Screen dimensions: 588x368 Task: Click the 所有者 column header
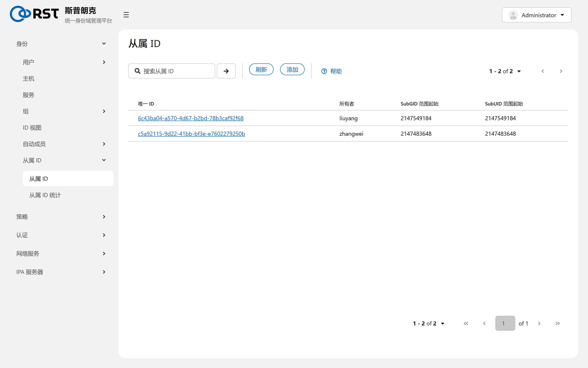346,104
